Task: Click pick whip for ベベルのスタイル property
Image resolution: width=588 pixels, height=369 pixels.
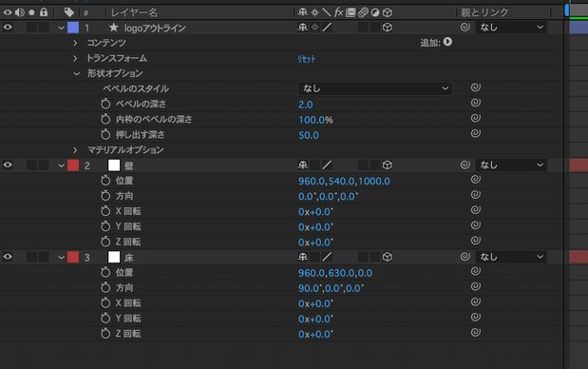Action: pyautogui.click(x=476, y=87)
